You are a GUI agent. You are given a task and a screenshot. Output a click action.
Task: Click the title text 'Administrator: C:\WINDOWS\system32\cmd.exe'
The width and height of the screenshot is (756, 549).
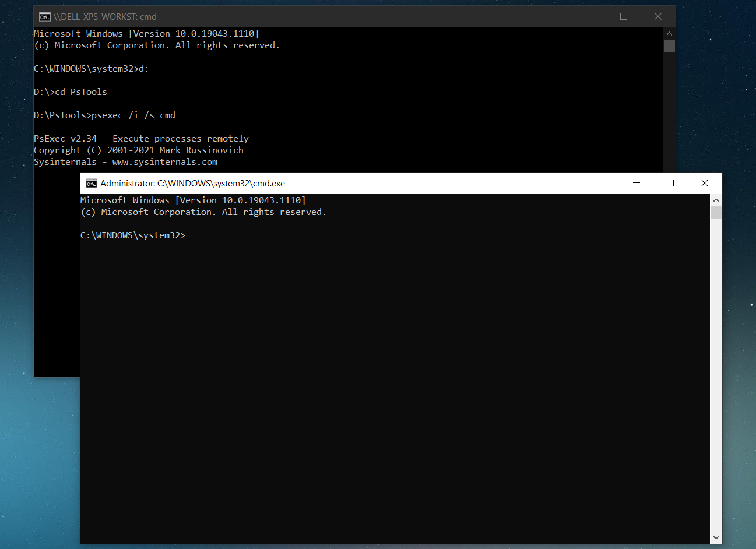[192, 184]
